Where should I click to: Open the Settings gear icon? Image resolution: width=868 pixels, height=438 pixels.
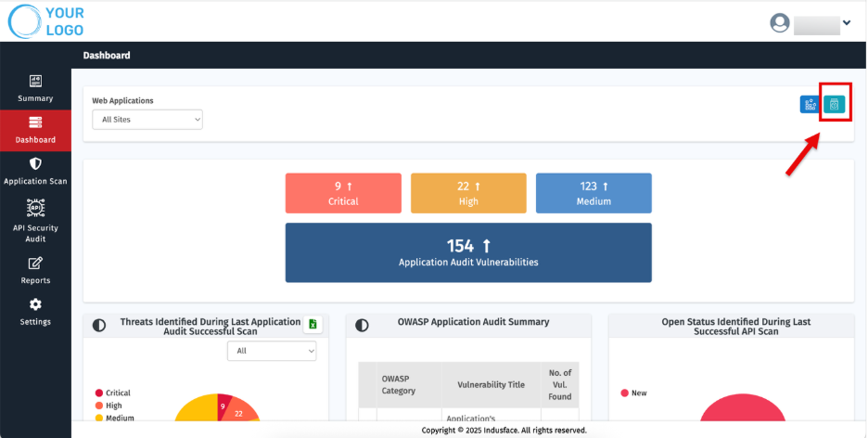pos(35,304)
